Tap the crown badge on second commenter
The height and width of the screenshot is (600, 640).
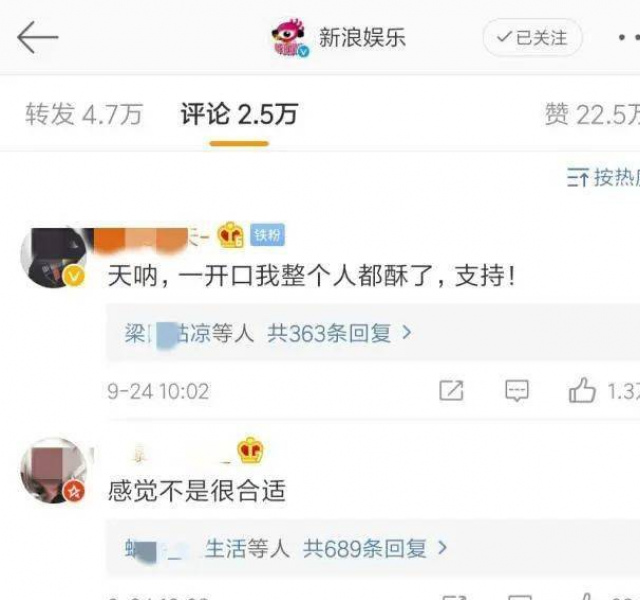click(250, 449)
